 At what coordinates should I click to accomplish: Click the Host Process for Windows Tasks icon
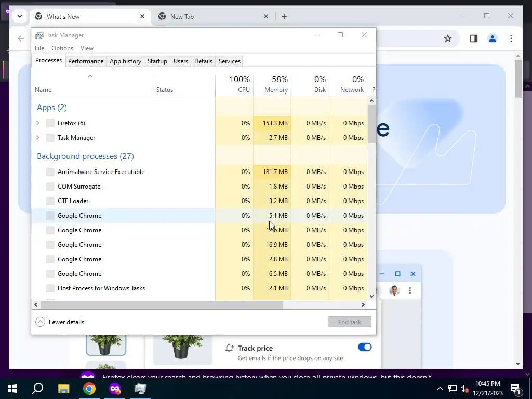(x=50, y=288)
